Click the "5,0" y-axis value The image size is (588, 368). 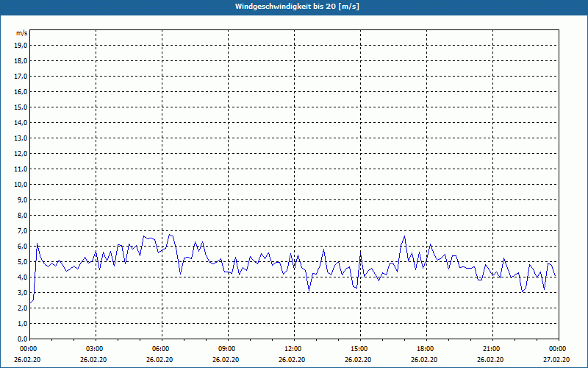click(x=22, y=262)
